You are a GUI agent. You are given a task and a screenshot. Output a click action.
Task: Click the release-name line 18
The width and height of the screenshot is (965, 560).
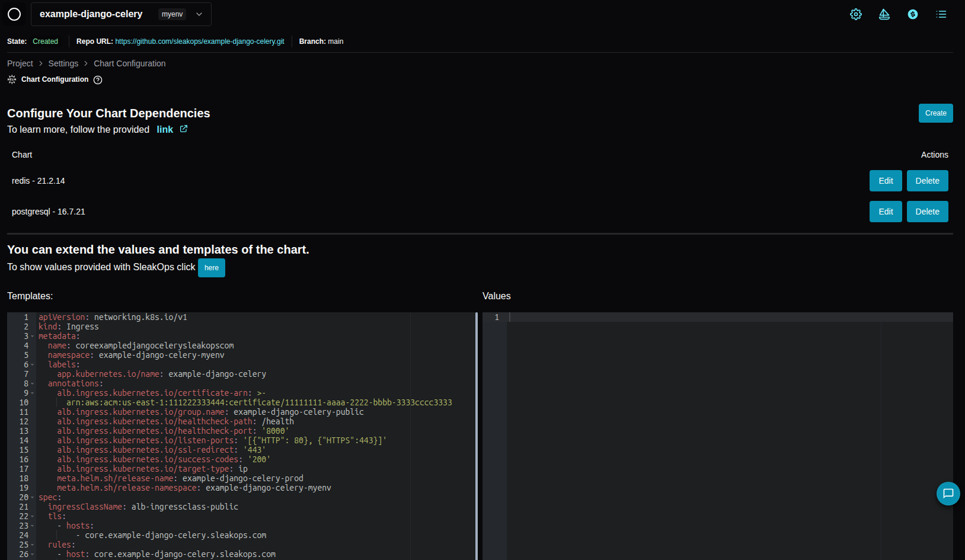[180, 479]
